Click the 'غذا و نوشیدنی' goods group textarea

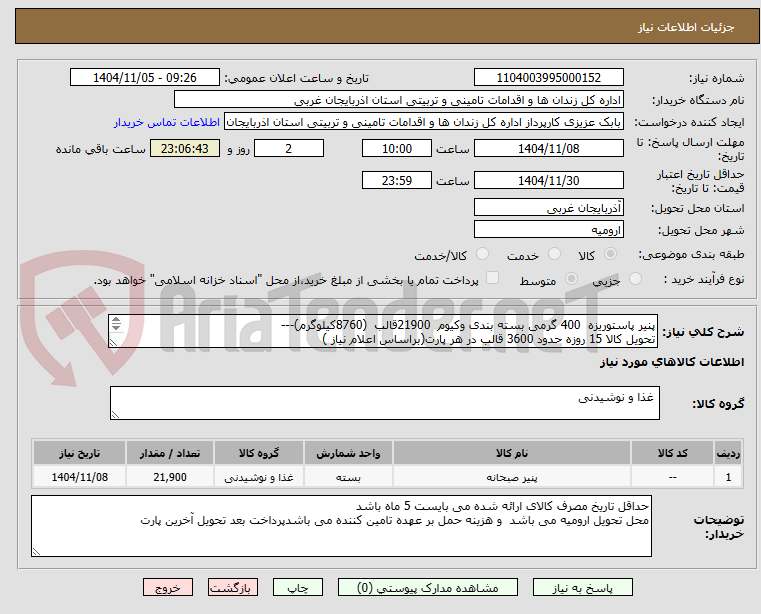pos(385,403)
